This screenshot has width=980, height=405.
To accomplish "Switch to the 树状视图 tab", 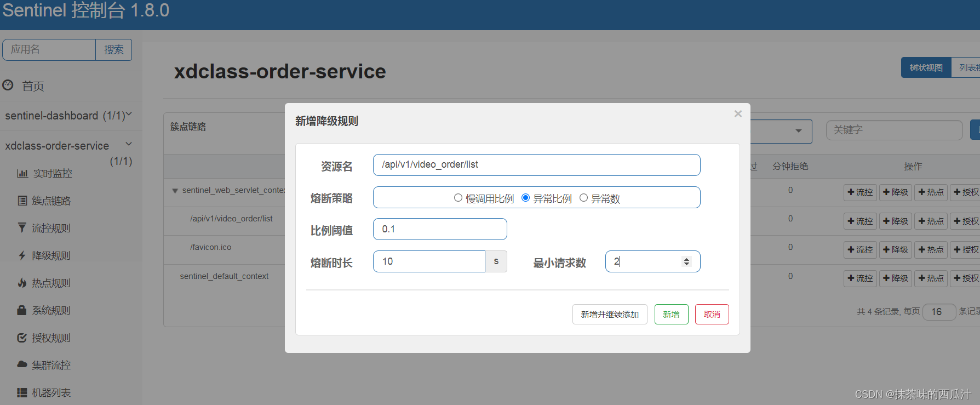I will pyautogui.click(x=926, y=67).
